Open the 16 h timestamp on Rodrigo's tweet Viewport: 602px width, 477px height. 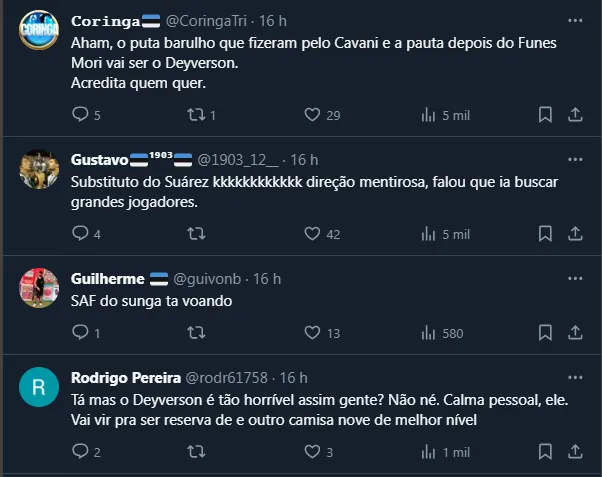293,378
